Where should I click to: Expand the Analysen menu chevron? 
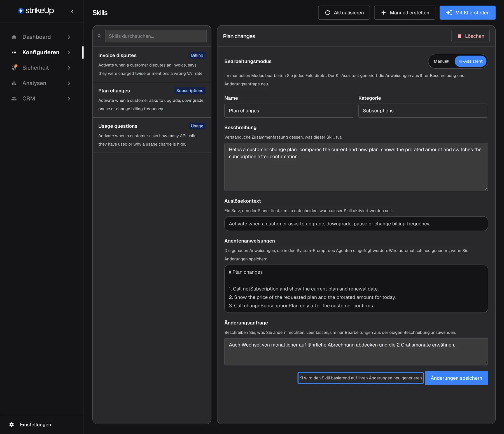[69, 83]
